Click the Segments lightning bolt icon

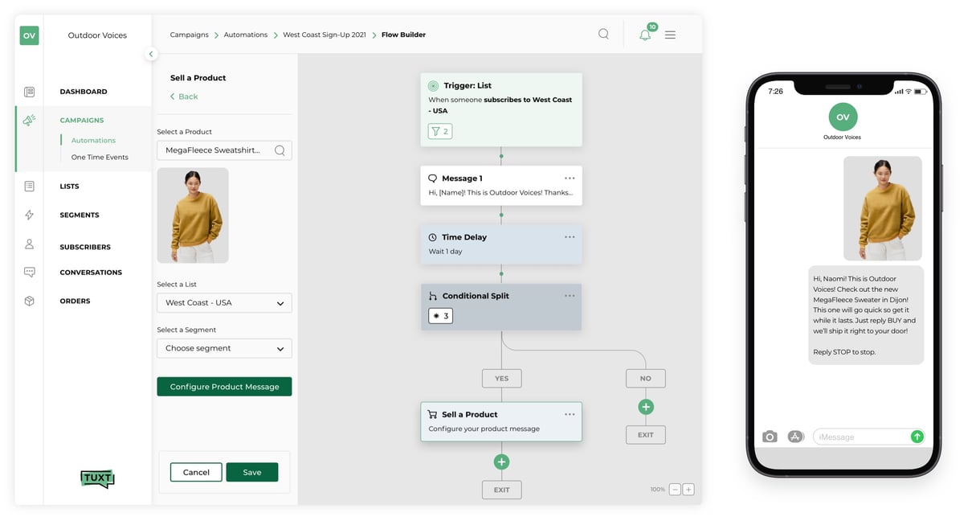(x=29, y=215)
